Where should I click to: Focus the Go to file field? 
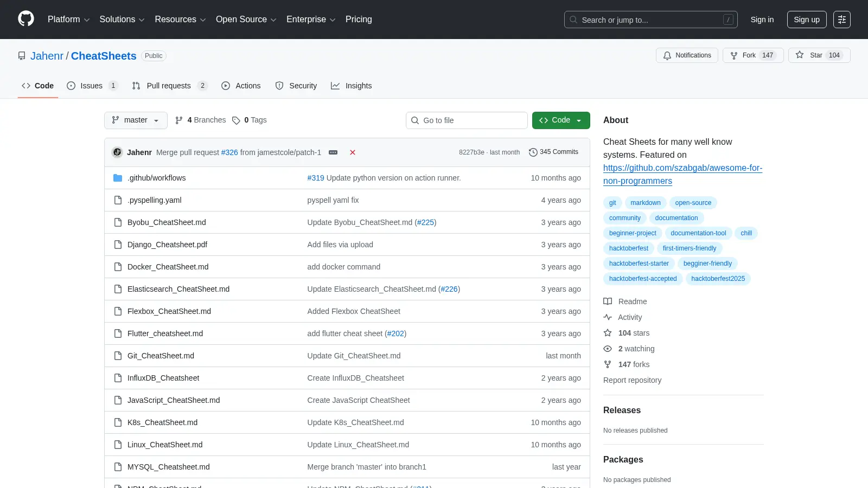467,120
